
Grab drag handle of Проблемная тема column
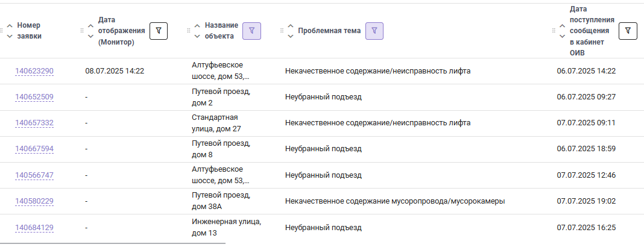pyautogui.click(x=282, y=31)
